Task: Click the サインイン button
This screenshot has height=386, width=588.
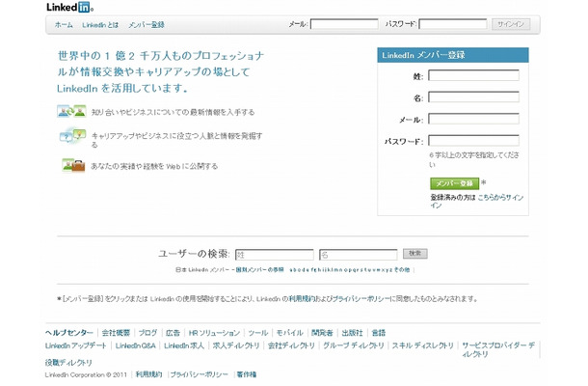Action: (511, 24)
